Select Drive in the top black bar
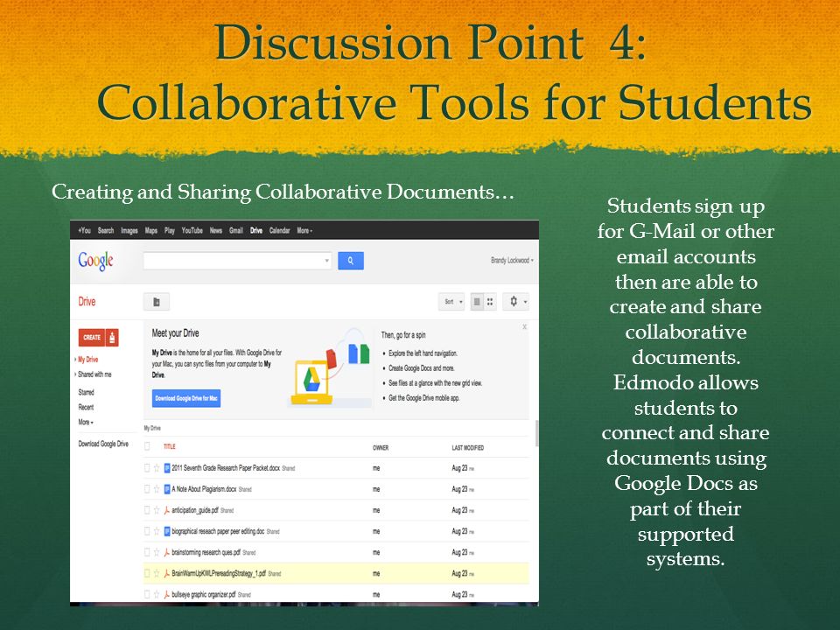Screen dimensions: 840x630 click(x=256, y=231)
